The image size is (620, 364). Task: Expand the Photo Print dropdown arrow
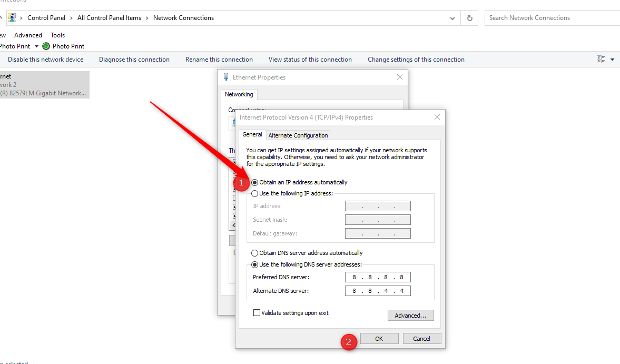coord(36,46)
